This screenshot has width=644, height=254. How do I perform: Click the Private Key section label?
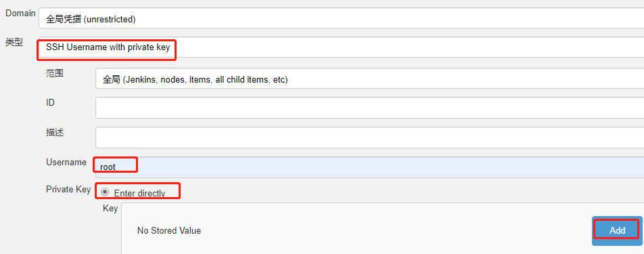click(68, 190)
